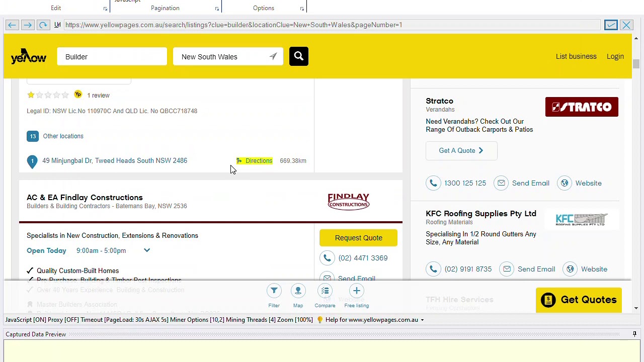The width and height of the screenshot is (644, 362).
Task: Open the Help for yellowpages.com.au dropdown arrow
Action: coord(422,320)
